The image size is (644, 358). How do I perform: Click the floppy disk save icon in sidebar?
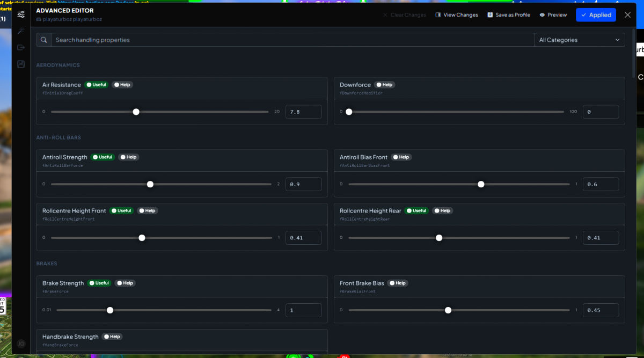pos(21,64)
